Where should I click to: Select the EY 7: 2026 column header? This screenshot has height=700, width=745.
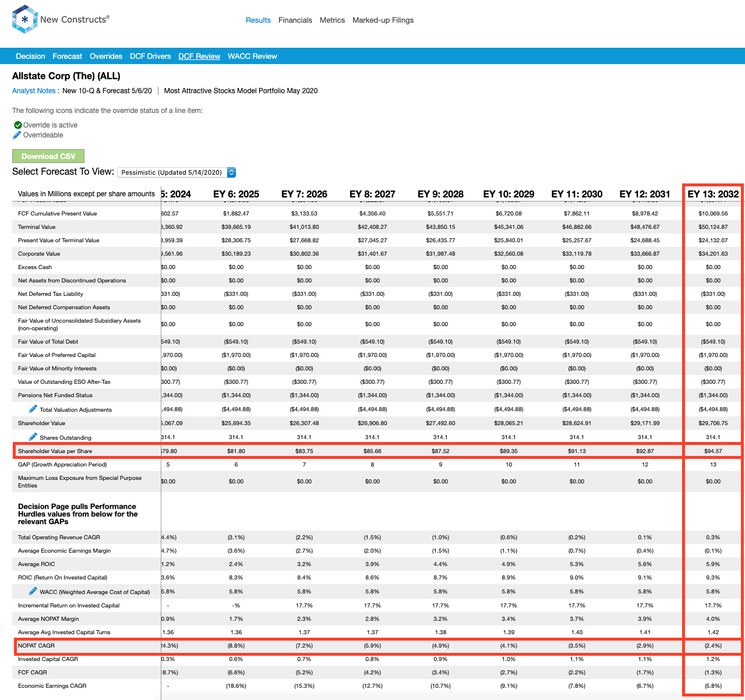pyautogui.click(x=304, y=194)
